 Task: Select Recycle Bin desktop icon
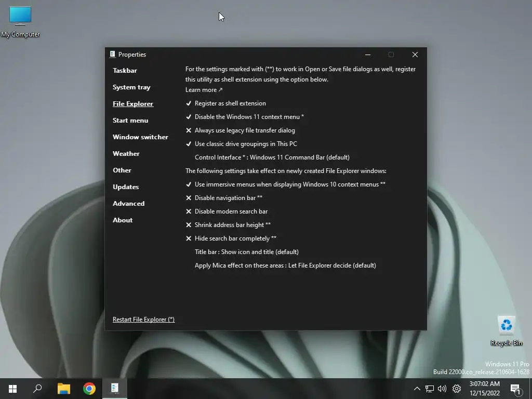tap(506, 331)
